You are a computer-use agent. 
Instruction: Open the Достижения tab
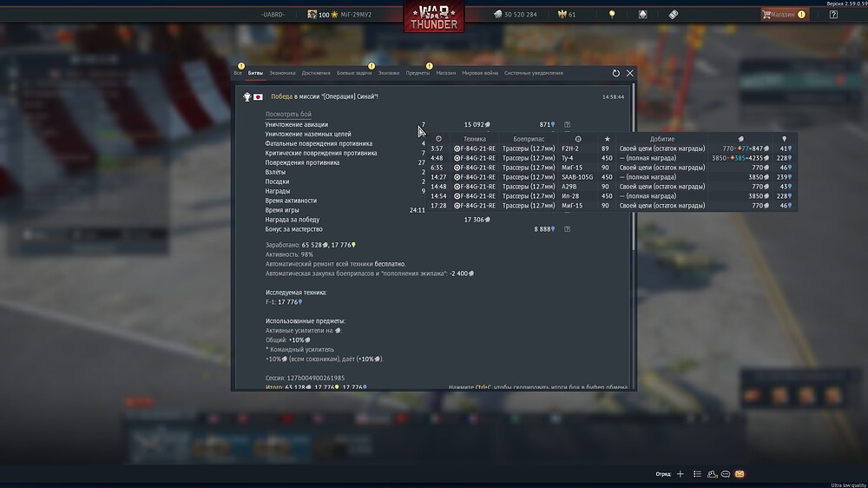point(316,73)
